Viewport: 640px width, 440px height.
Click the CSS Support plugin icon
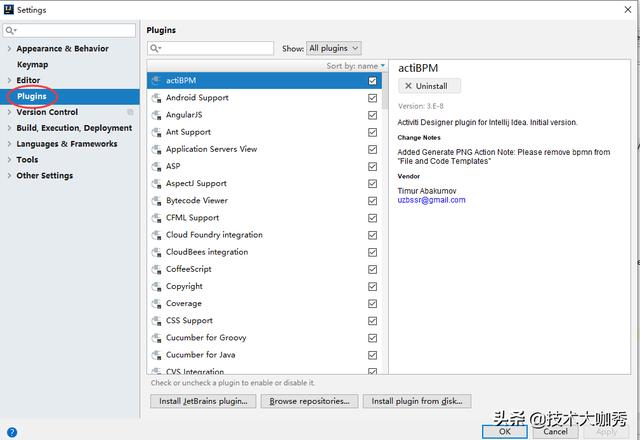click(156, 321)
